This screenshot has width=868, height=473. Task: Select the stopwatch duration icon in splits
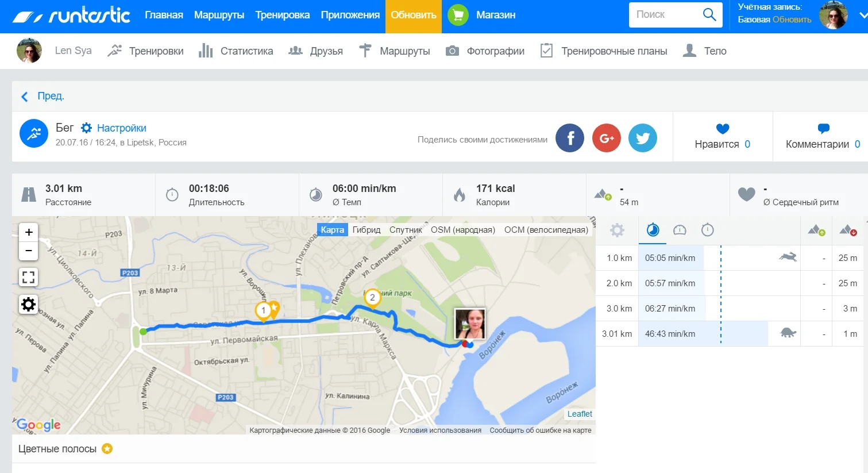tap(708, 230)
